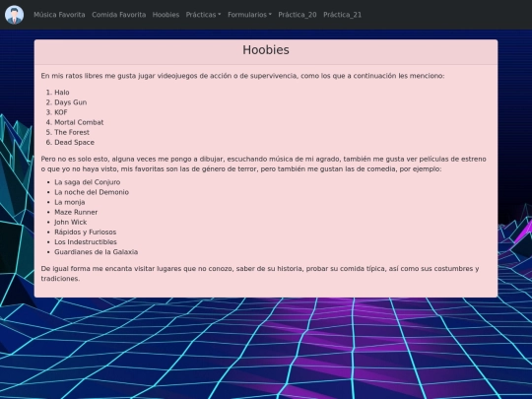Expand the Formularios dropdown menu
532x399 pixels.
point(249,15)
